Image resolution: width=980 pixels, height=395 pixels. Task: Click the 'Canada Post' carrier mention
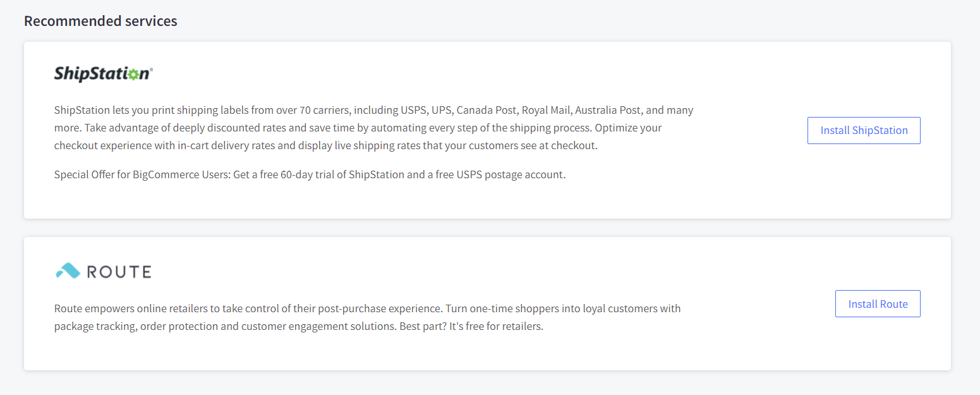tap(486, 111)
